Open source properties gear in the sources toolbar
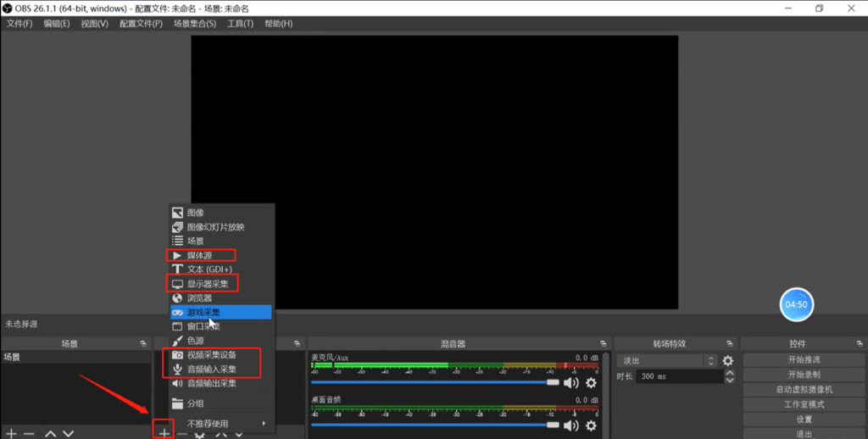 pos(200,435)
